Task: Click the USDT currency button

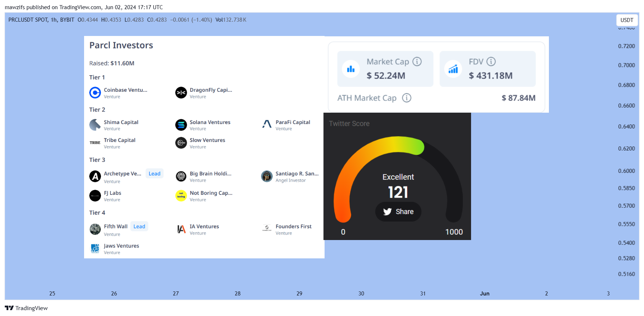Action: point(627,20)
